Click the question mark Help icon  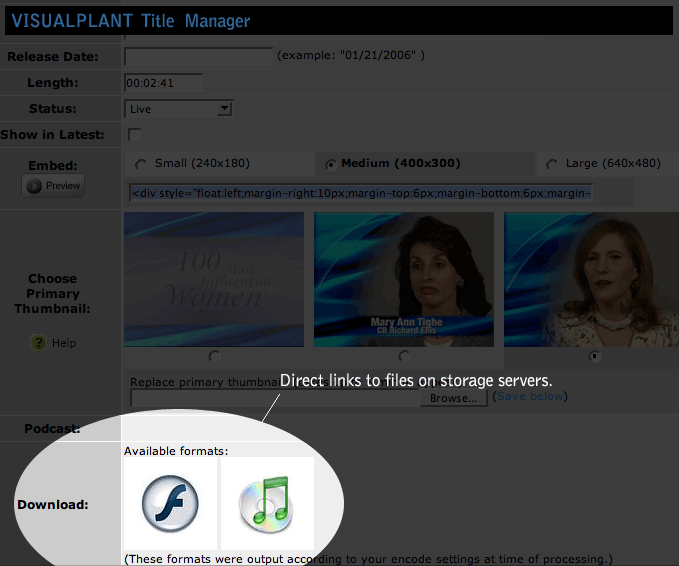pyautogui.click(x=38, y=343)
